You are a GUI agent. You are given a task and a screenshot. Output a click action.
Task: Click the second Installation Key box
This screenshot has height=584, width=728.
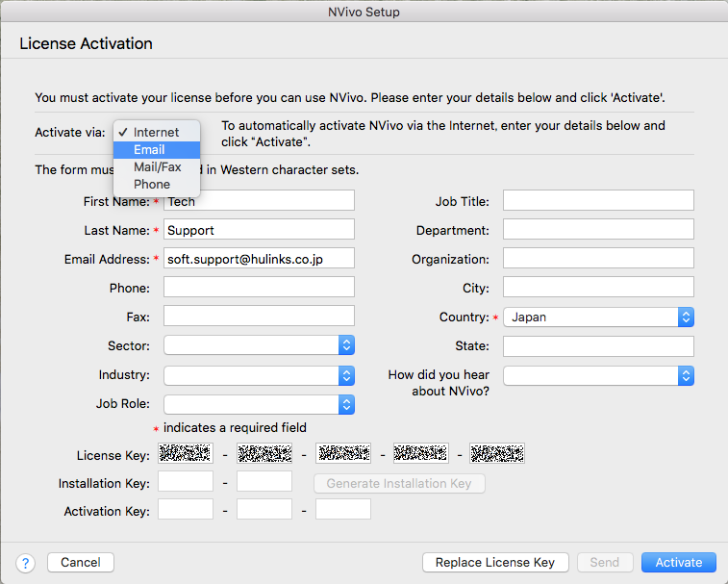[264, 481]
